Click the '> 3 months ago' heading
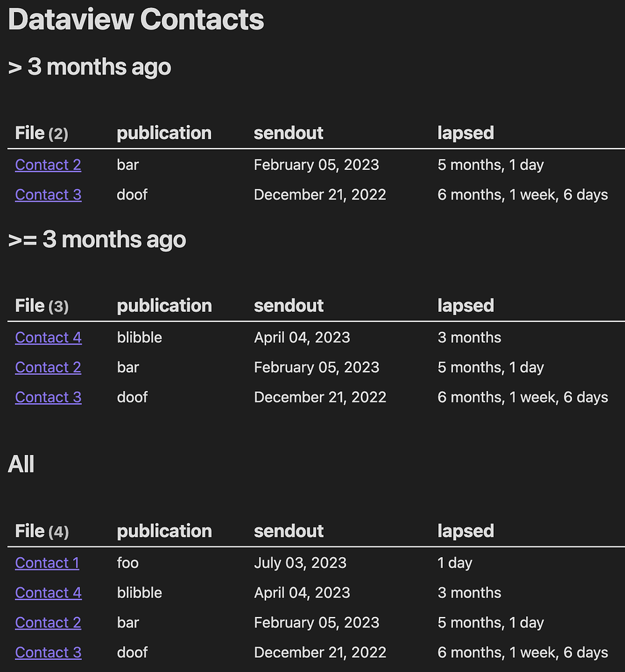This screenshot has height=672, width=625. pos(89,67)
